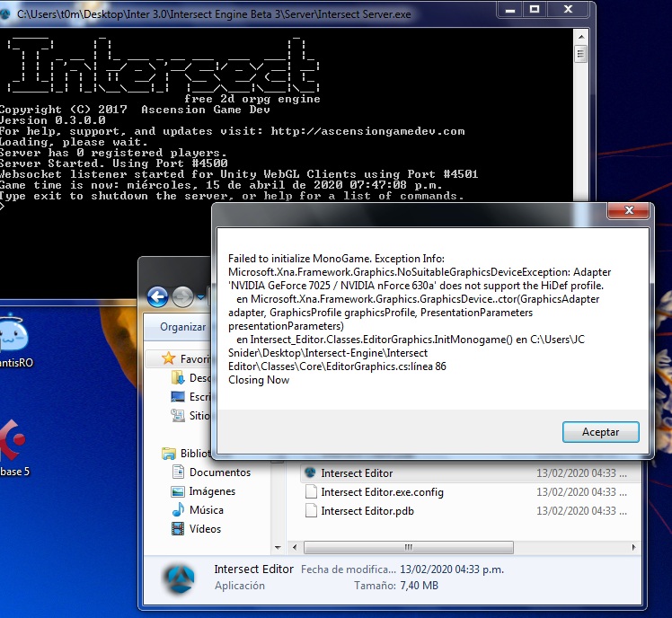
Task: Click the Música note icon
Action: 178,509
